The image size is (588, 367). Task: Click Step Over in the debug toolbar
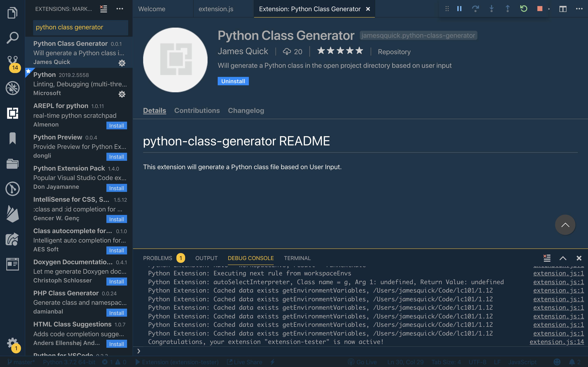[x=476, y=9]
